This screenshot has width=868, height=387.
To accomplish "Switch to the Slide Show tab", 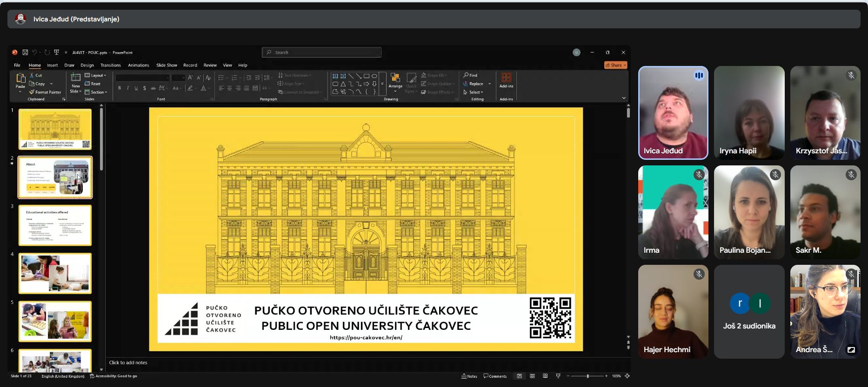I will 167,65.
